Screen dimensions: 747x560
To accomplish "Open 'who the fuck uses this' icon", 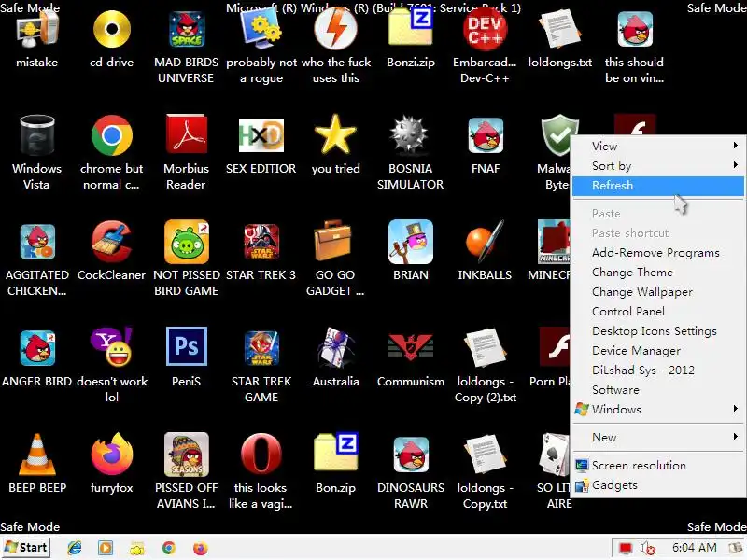I will 336,30.
